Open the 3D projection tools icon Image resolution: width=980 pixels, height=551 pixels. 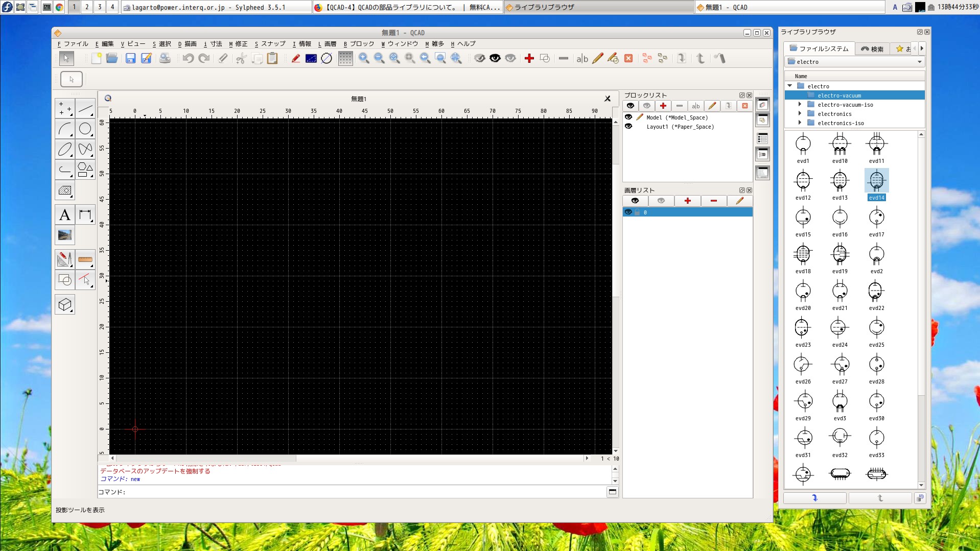coord(65,305)
